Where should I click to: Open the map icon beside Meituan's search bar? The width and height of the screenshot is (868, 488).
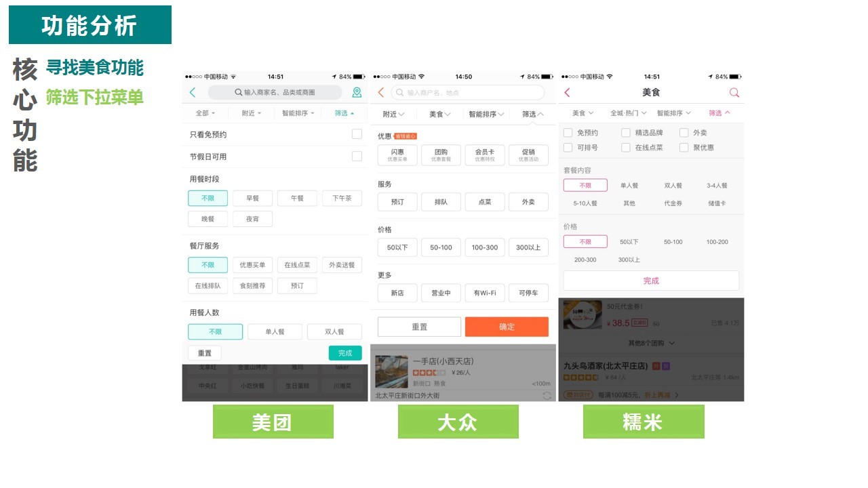coord(356,91)
